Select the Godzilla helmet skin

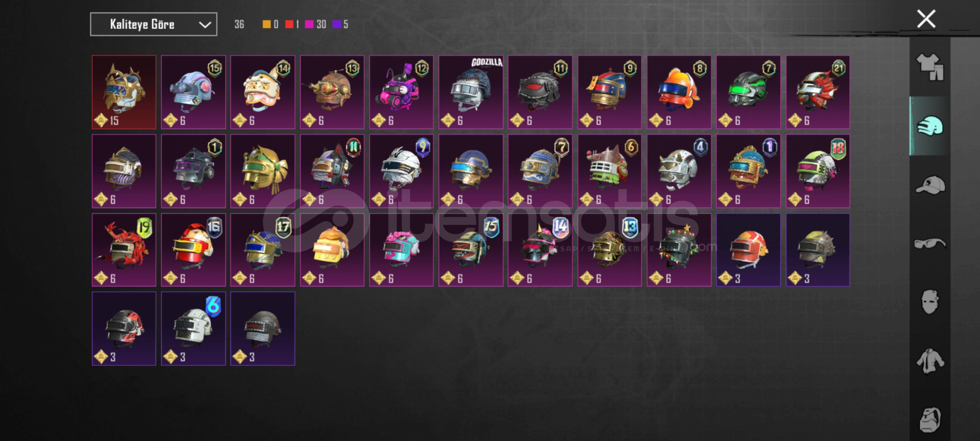[x=471, y=92]
